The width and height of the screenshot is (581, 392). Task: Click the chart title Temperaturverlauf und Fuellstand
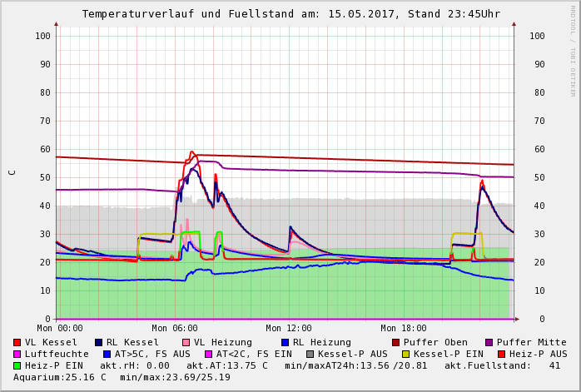point(290,14)
